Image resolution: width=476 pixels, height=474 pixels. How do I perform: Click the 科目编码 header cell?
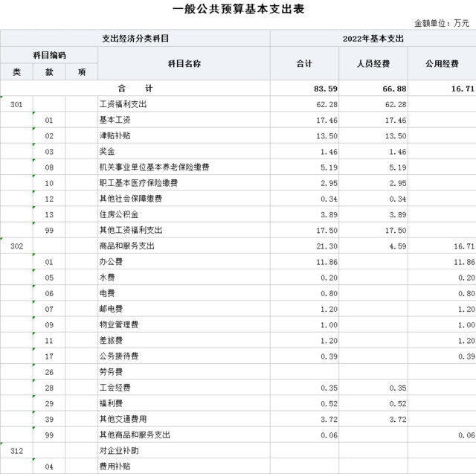coord(49,55)
